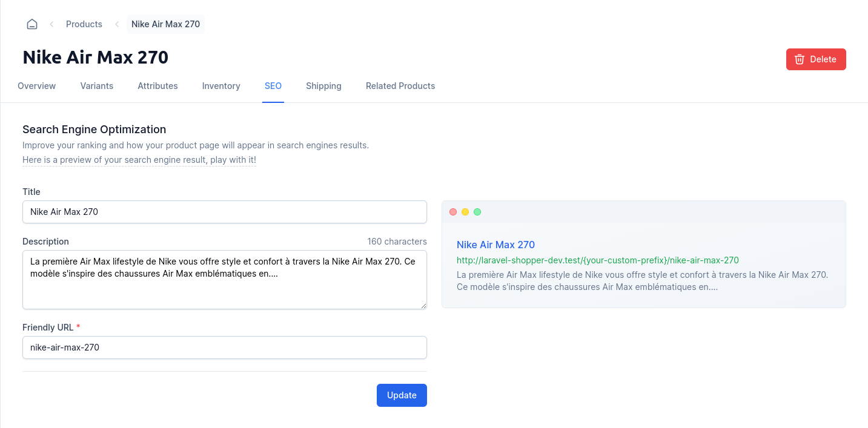
Task: Click into the Title input field
Action: tap(225, 212)
